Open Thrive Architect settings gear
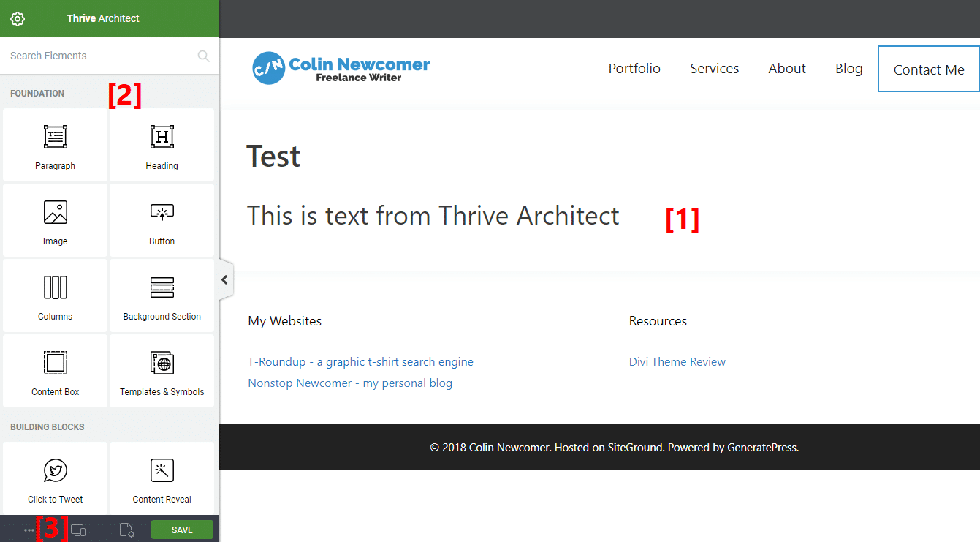This screenshot has width=980, height=542. tap(18, 18)
